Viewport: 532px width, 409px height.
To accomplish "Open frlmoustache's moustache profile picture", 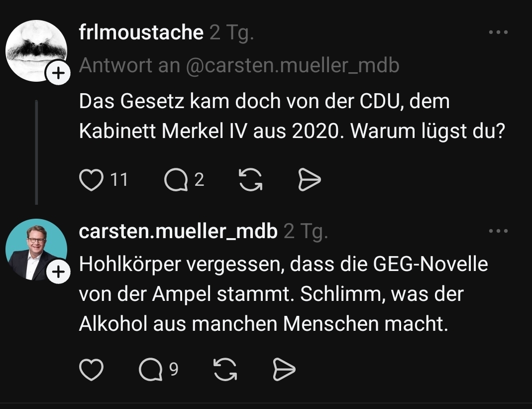I will pos(35,49).
